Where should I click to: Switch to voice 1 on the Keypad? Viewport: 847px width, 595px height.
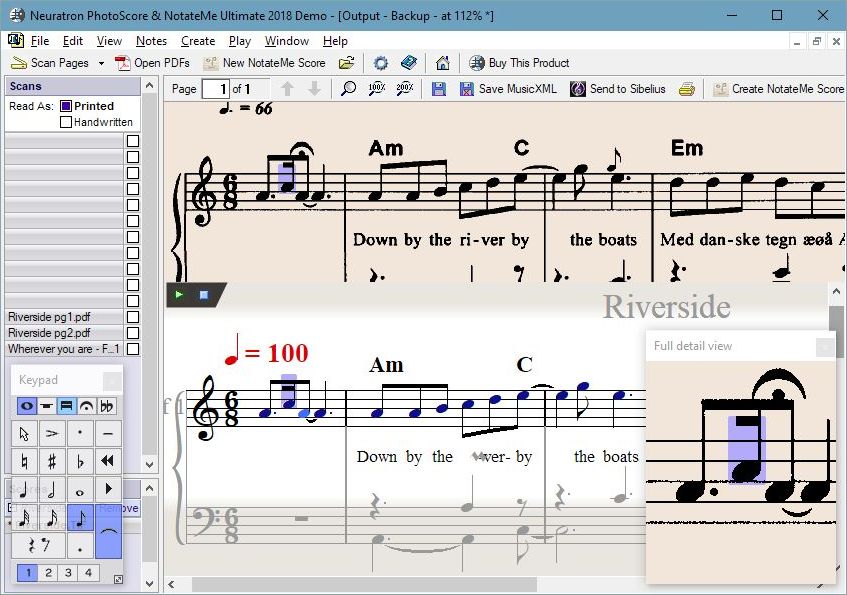point(28,573)
